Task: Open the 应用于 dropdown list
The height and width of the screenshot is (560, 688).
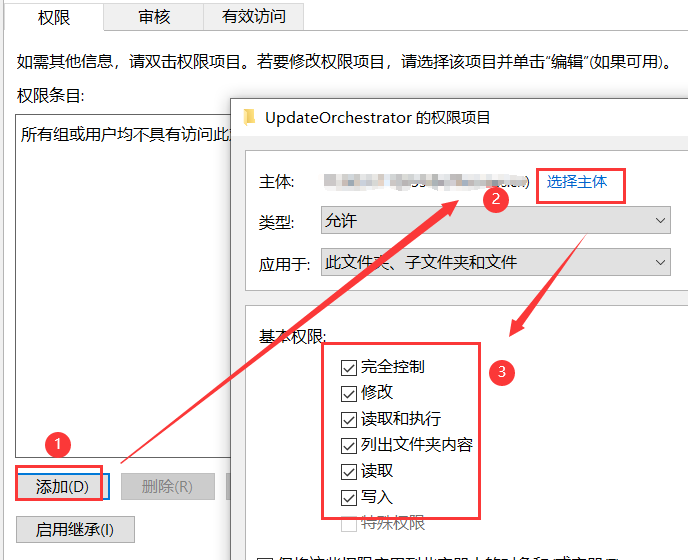Action: [495, 262]
